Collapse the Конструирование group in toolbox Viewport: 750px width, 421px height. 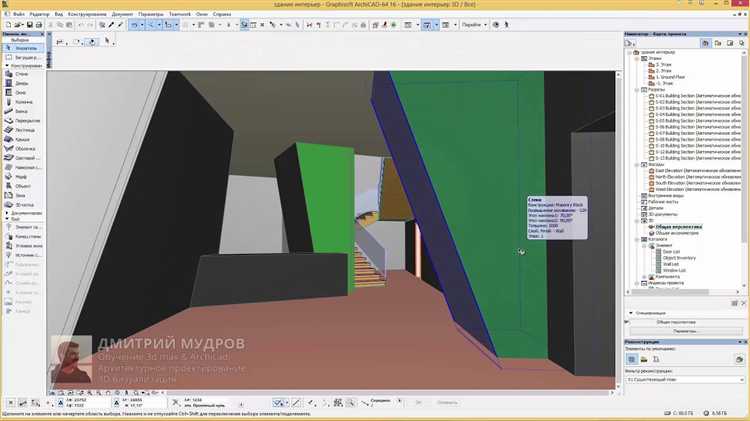[x=7, y=66]
